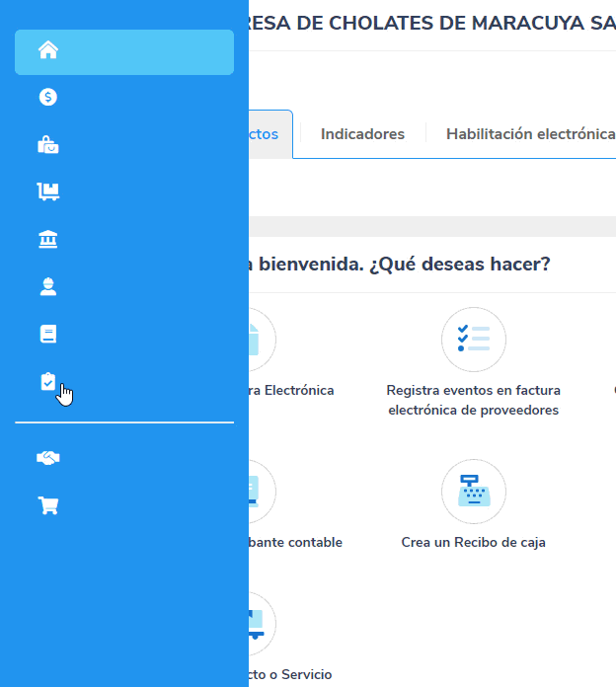Click the company name header text
This screenshot has width=616, height=687.
(x=432, y=24)
